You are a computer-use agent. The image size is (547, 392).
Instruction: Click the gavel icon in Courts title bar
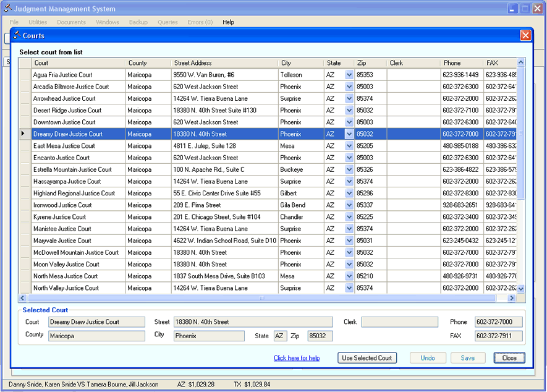pyautogui.click(x=17, y=36)
